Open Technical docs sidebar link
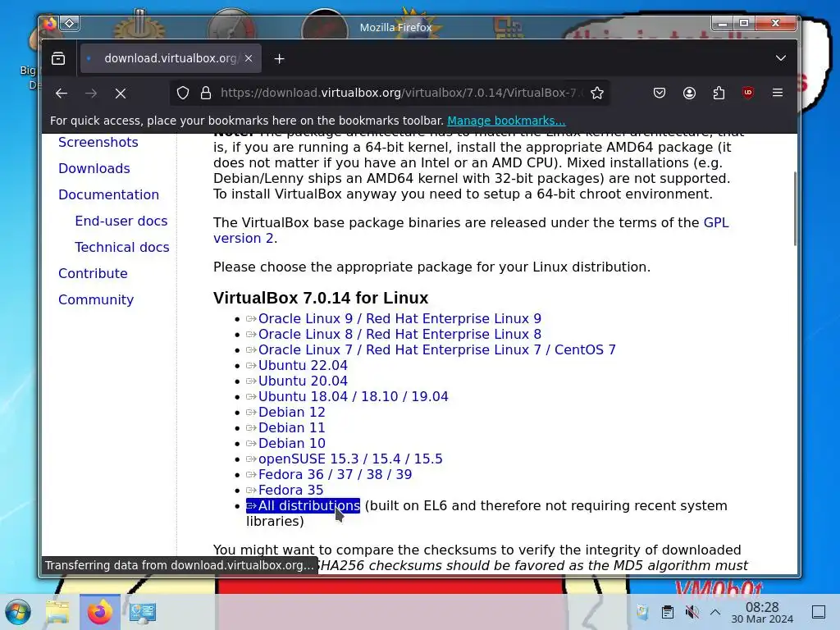 tap(122, 247)
